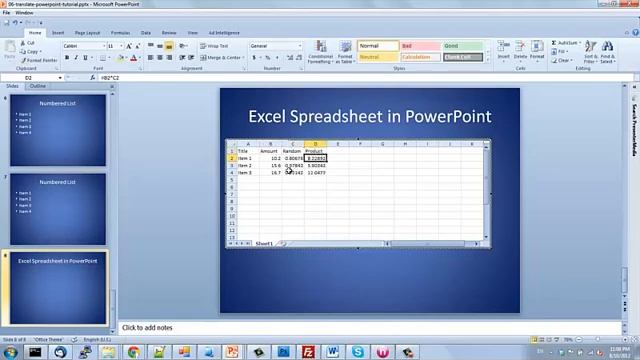Center cell text horizontally
This screenshot has width=640, height=360.
coord(160,58)
